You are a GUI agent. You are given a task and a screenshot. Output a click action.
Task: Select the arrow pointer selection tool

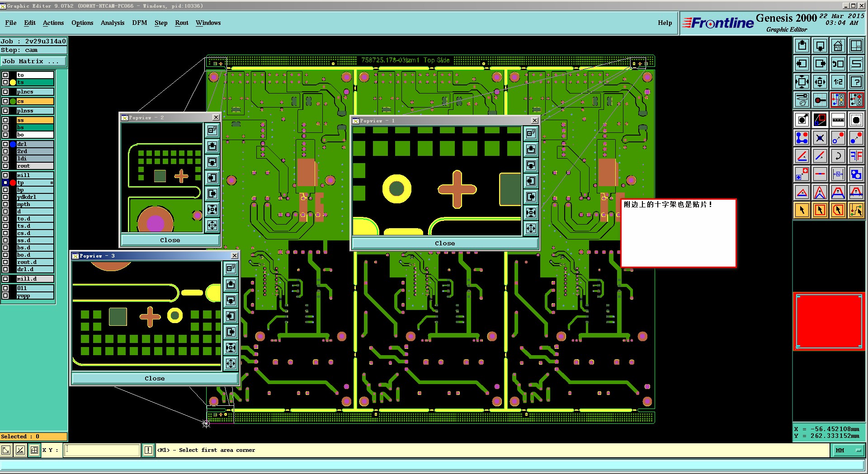(802, 210)
